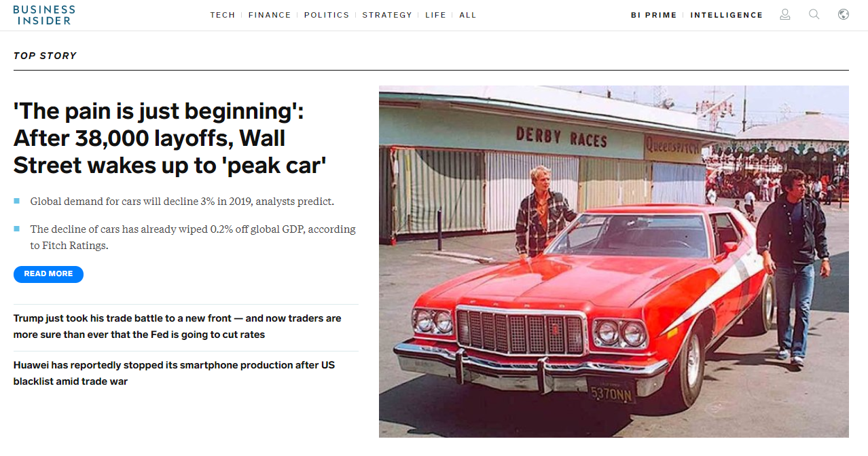
Task: Select the global car demand bullet
Action: [x=182, y=202]
